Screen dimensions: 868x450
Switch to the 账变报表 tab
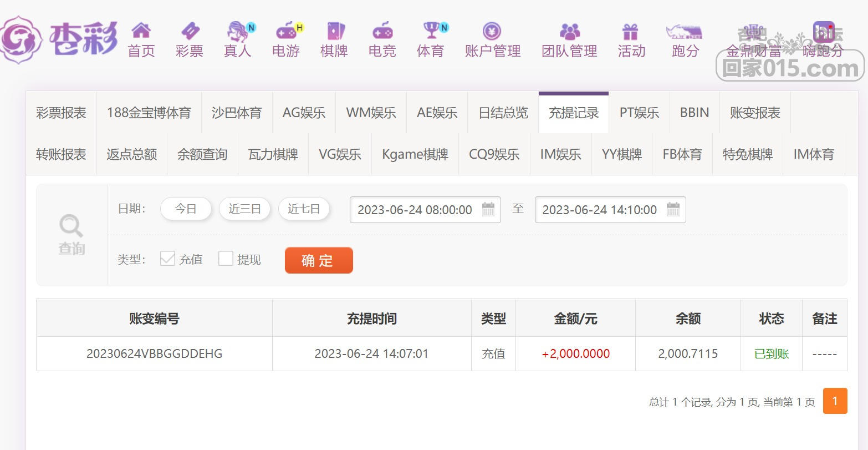755,113
